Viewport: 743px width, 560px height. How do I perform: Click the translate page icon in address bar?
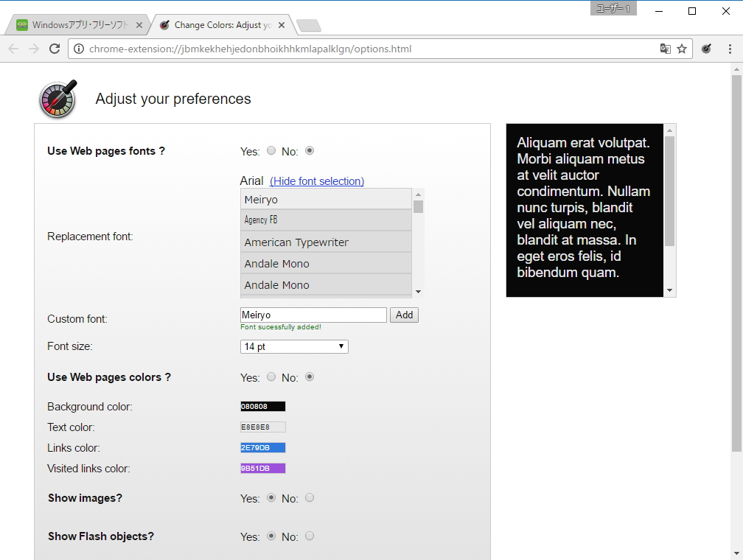(665, 49)
